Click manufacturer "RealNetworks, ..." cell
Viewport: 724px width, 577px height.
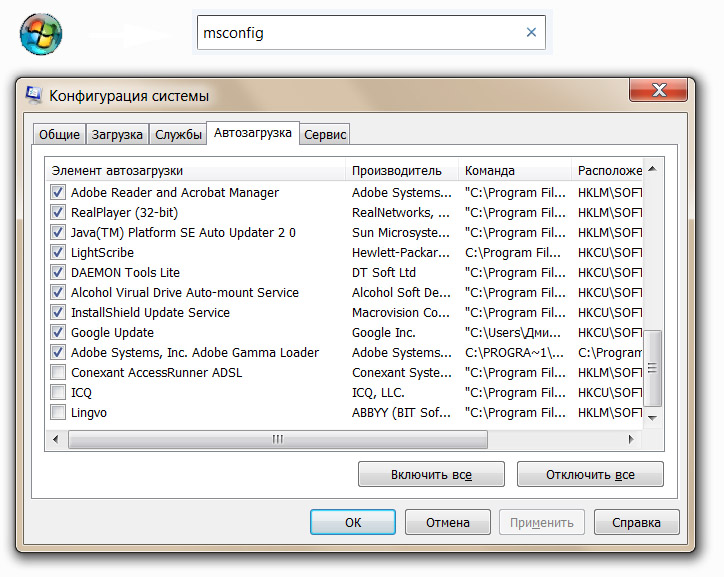(400, 212)
